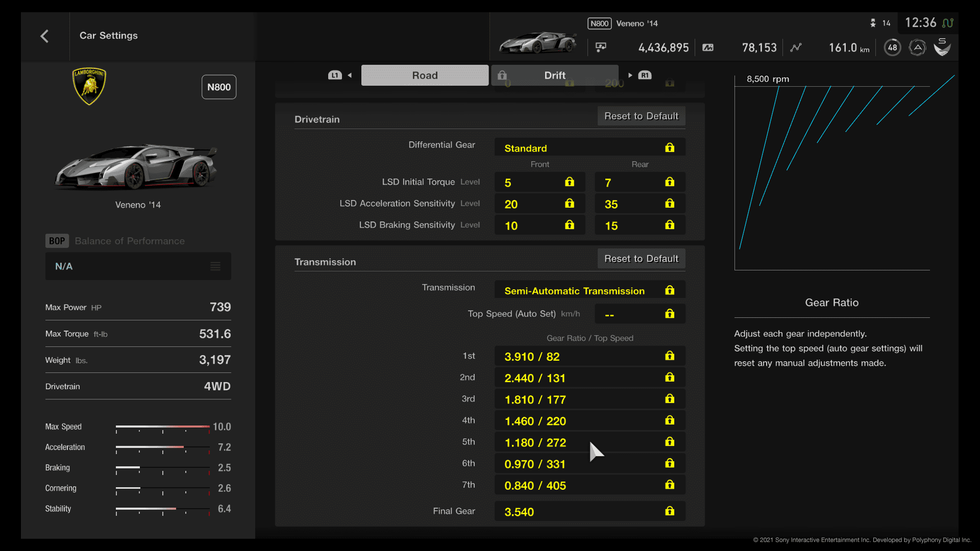
Task: Expand the BOP N/A selector
Action: pyautogui.click(x=138, y=266)
